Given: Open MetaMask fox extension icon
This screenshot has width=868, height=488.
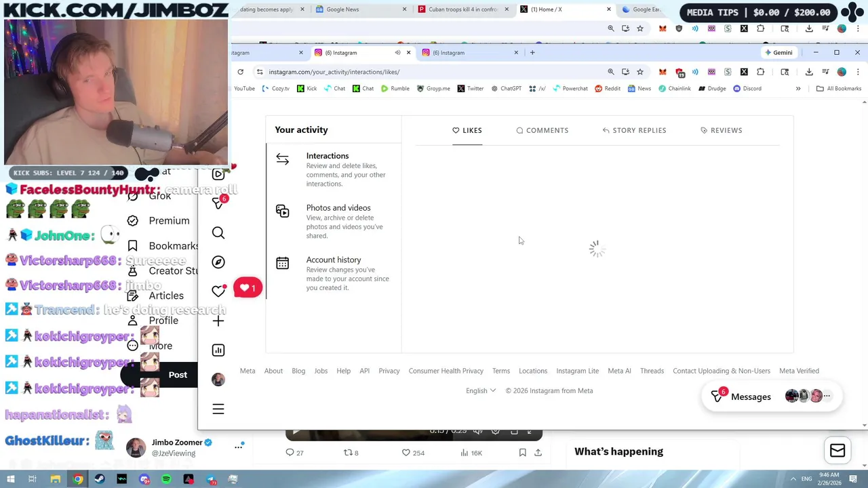Looking at the screenshot, I should [663, 72].
